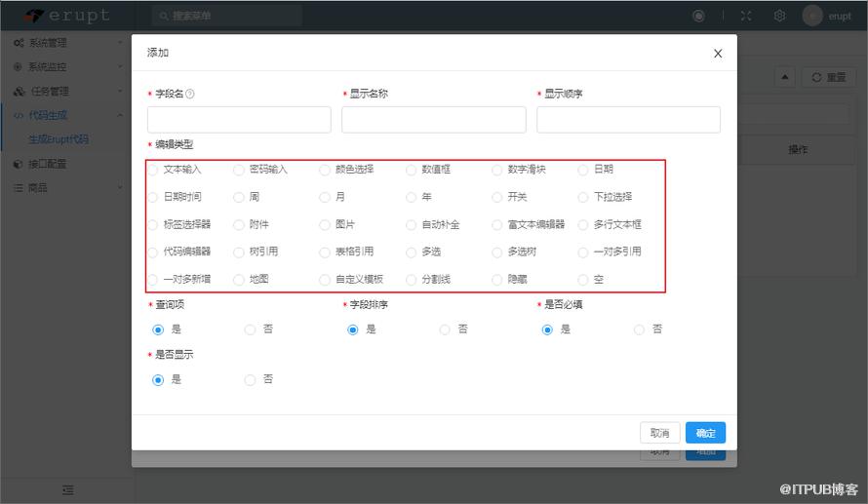
Task: Set 字段排序 to 否
Action: [445, 330]
